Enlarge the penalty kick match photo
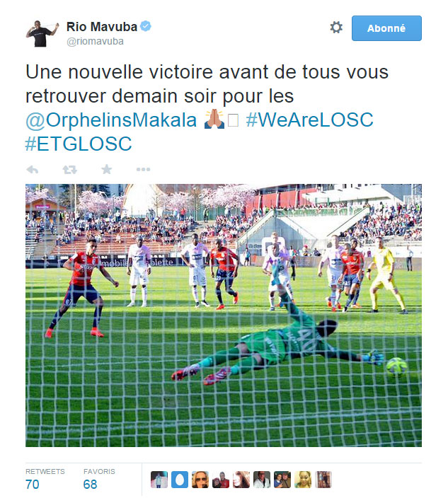The image size is (448, 498). (x=224, y=315)
